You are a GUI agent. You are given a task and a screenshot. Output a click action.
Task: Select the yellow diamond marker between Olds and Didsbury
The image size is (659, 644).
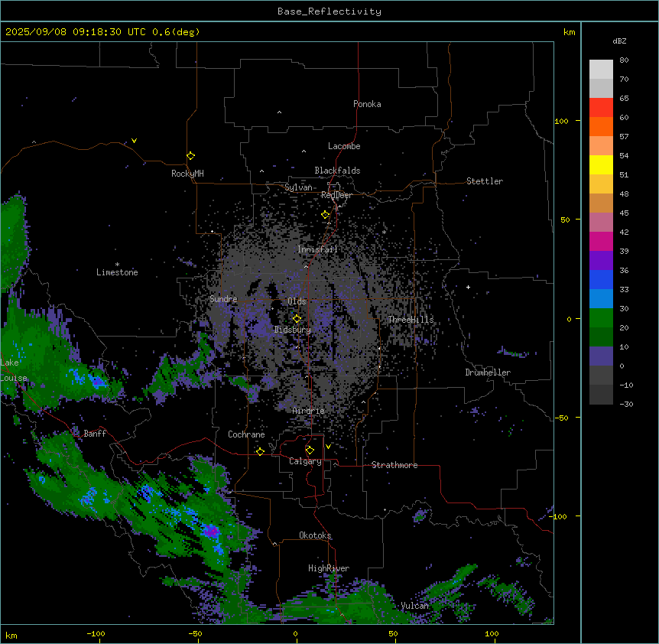tap(297, 319)
